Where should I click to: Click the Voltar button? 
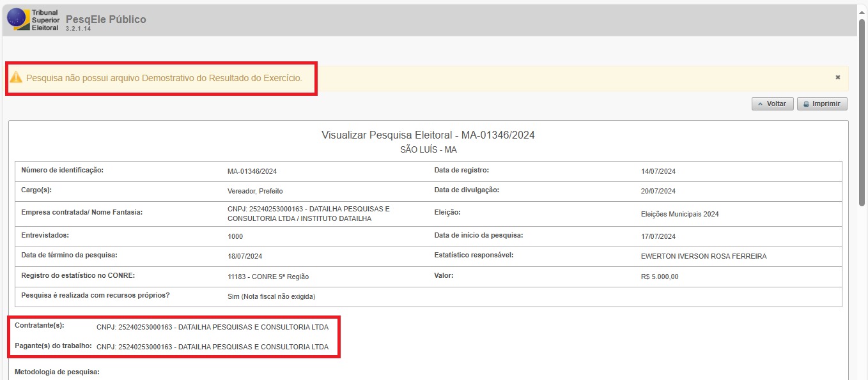click(x=772, y=104)
